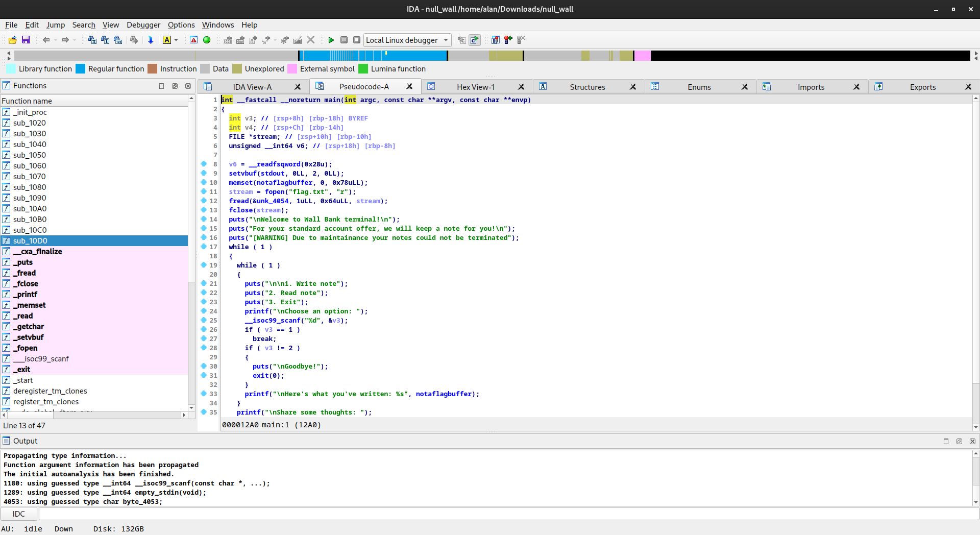Click the yellow 'A' strings icon

[167, 40]
